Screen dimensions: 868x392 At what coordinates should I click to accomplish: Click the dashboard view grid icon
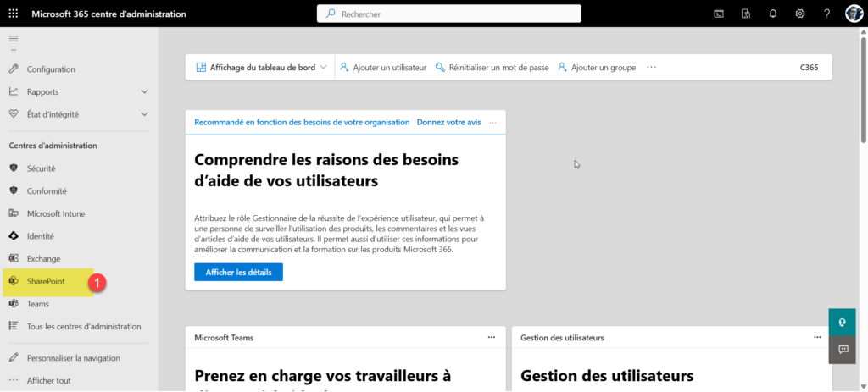tap(201, 68)
